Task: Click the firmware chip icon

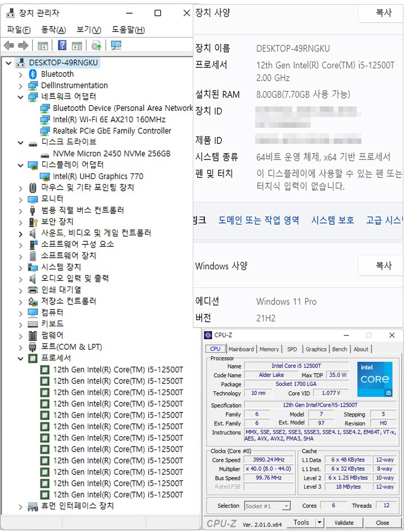Action: 33,336
